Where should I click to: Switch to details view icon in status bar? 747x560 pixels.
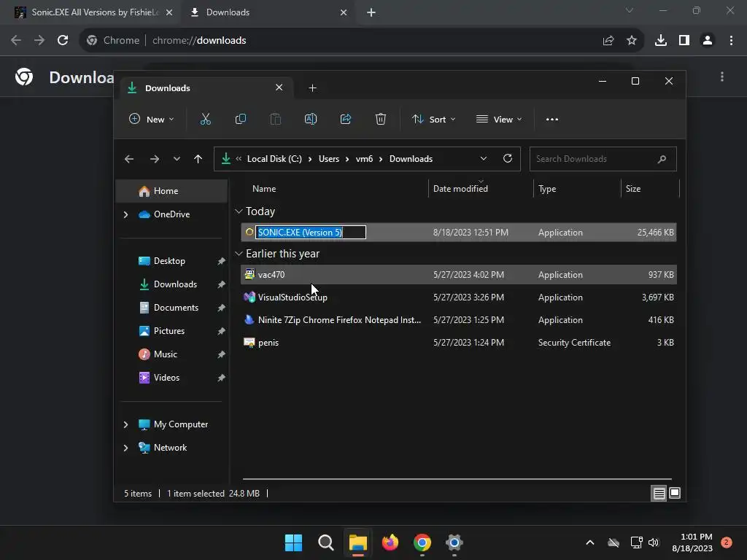[x=659, y=494]
